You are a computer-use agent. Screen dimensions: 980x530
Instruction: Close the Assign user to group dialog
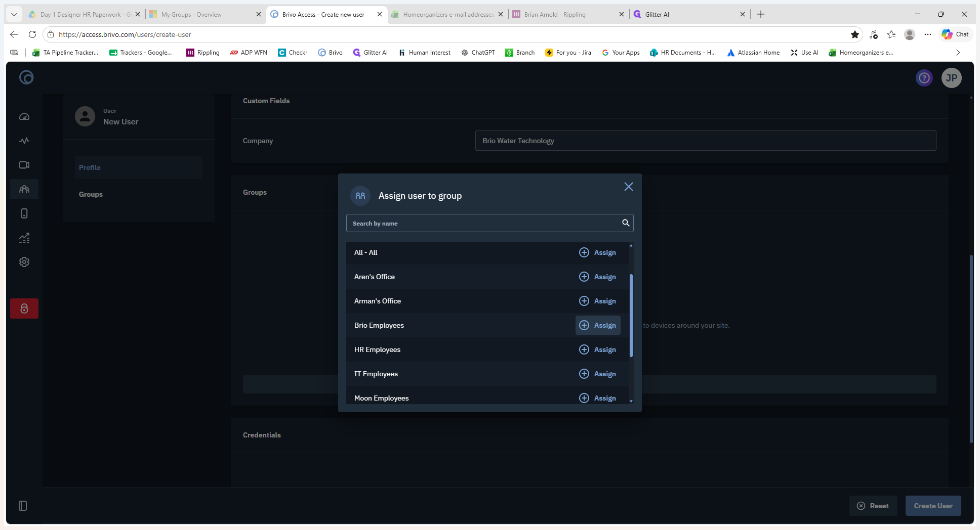(x=629, y=187)
